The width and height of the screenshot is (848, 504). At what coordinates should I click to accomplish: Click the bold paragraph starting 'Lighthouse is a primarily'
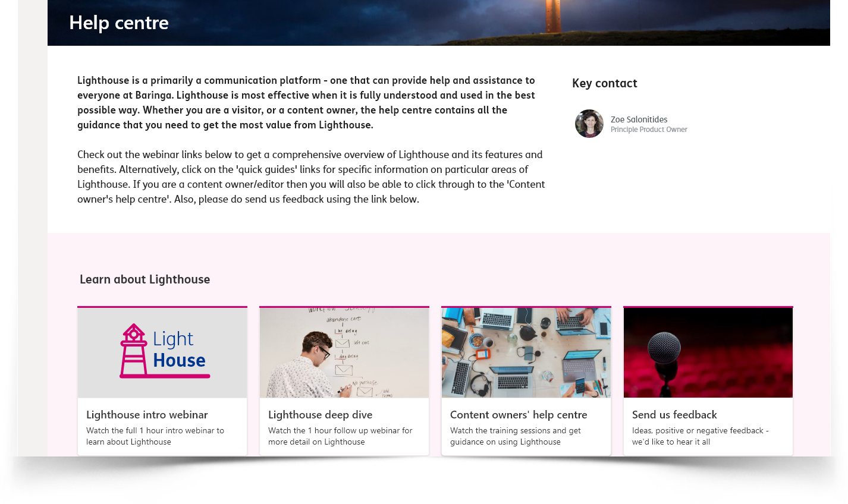pos(306,102)
